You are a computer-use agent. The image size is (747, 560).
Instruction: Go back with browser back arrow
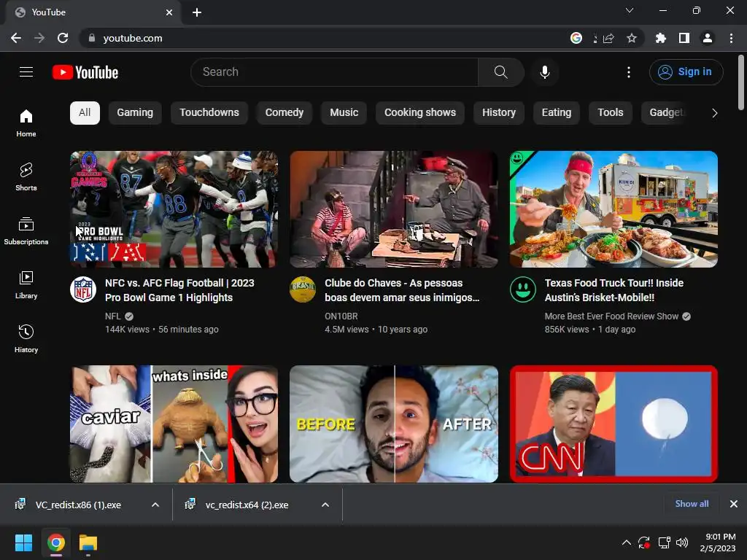click(x=16, y=38)
